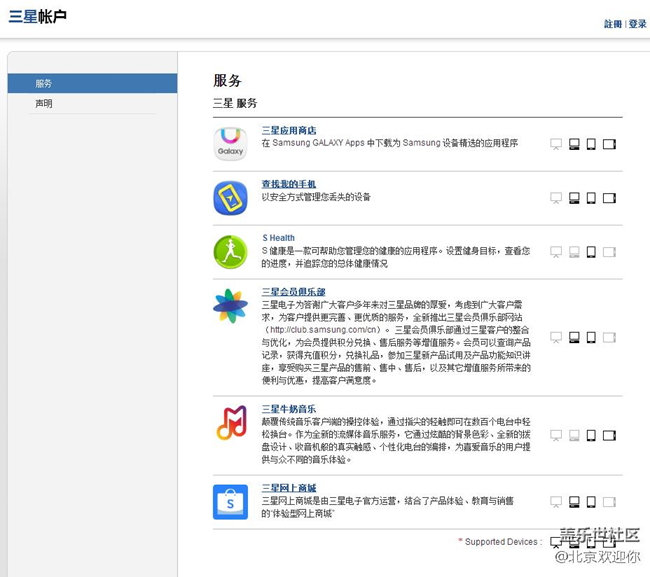Click the Supported Devices legend label
The width and height of the screenshot is (650, 577).
pos(500,542)
